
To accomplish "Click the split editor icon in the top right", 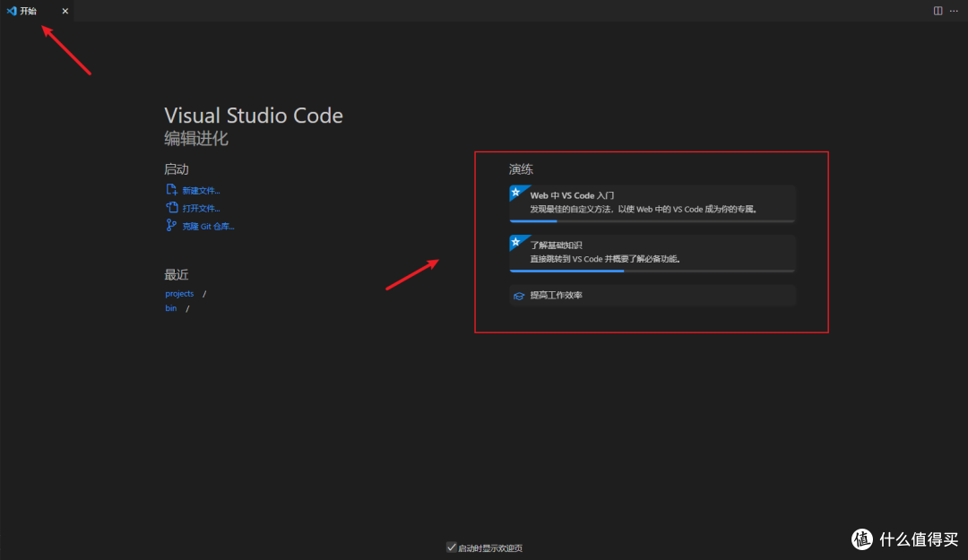I will (937, 11).
